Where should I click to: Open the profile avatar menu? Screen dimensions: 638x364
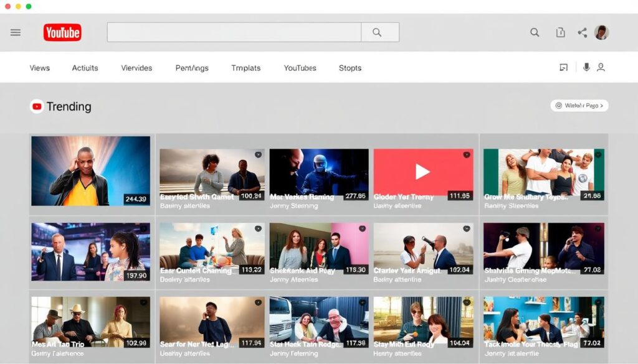(x=601, y=32)
